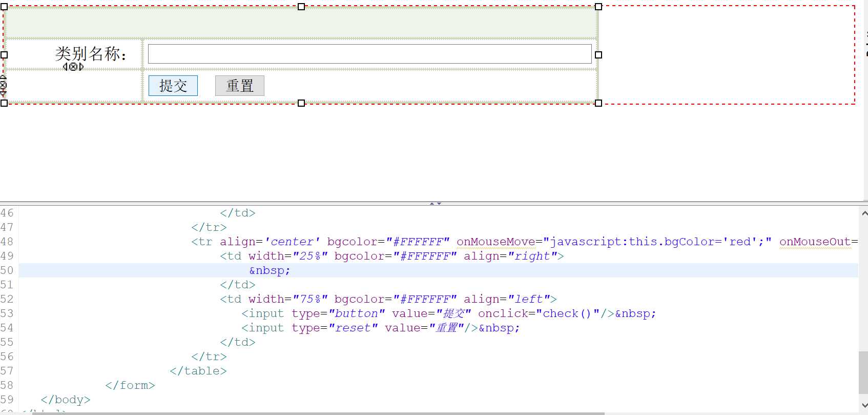Select the top-right table resize handle
868x415 pixels.
click(x=598, y=7)
